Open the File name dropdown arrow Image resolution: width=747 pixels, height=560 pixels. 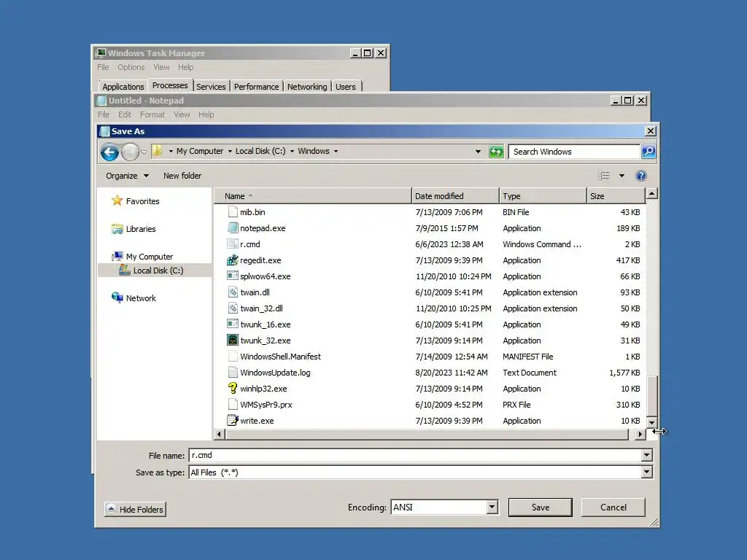(646, 455)
